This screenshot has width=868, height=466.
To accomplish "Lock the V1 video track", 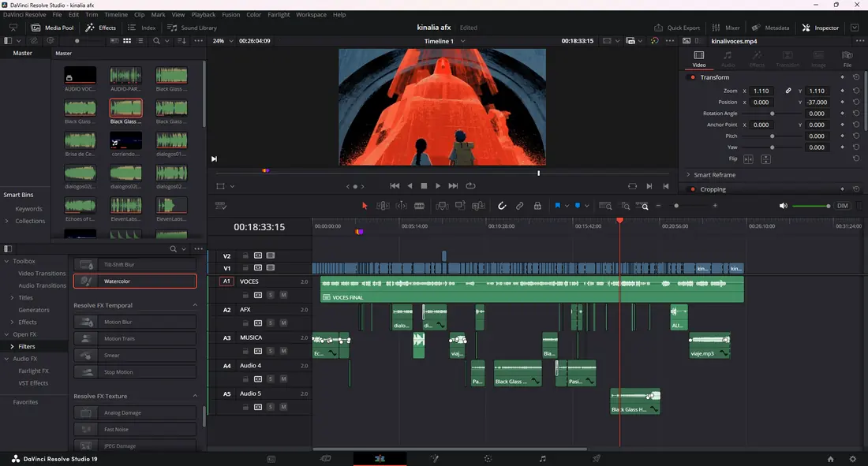I will click(x=245, y=268).
